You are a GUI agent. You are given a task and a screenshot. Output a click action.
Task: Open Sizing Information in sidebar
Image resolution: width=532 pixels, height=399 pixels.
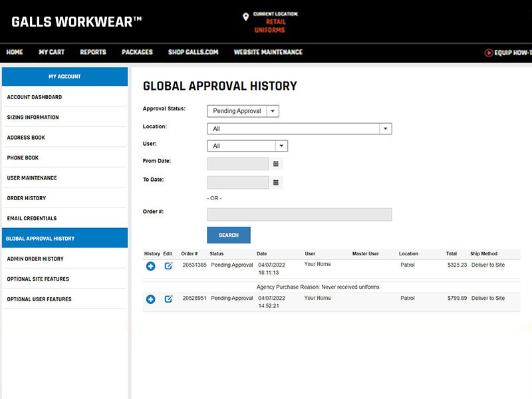point(33,118)
